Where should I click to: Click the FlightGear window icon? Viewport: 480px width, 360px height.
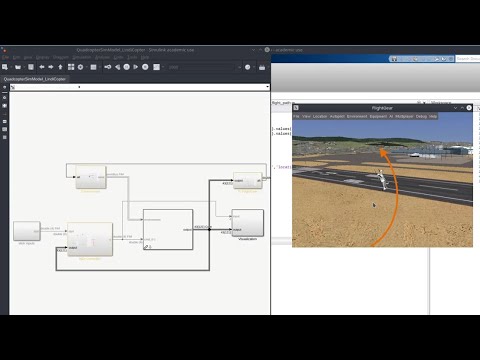[296, 108]
